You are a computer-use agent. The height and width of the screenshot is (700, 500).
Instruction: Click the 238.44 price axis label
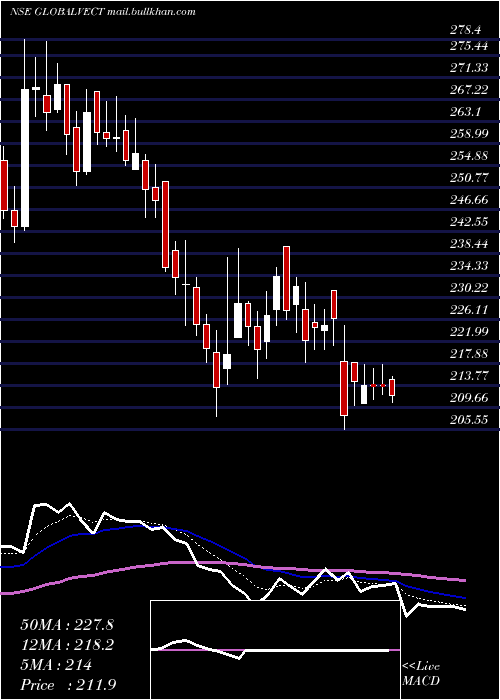pos(471,244)
